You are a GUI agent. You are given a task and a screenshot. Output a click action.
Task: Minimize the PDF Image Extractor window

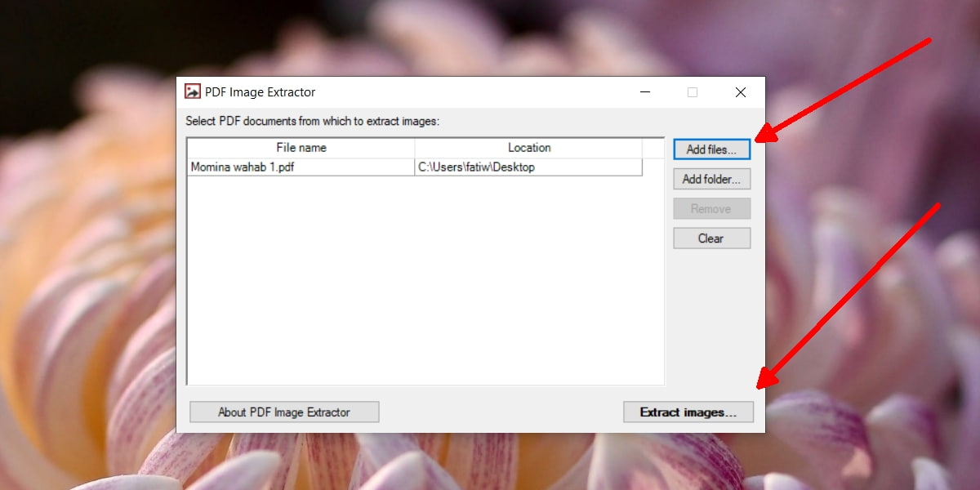point(645,92)
